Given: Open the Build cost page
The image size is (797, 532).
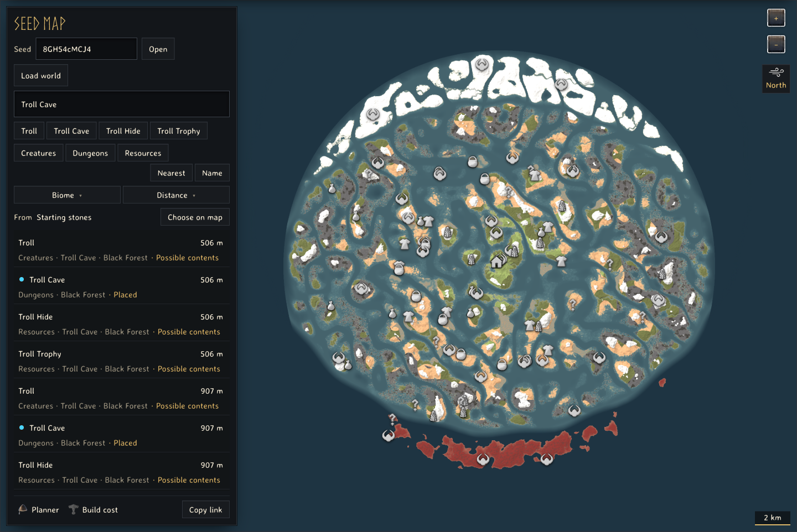Looking at the screenshot, I should click(93, 510).
